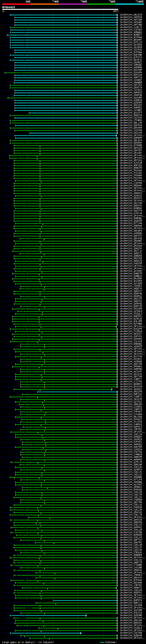Select the UniRef100_B7GDN5 hit
Viewport: 146px width, 644px height.
pos(131,145)
